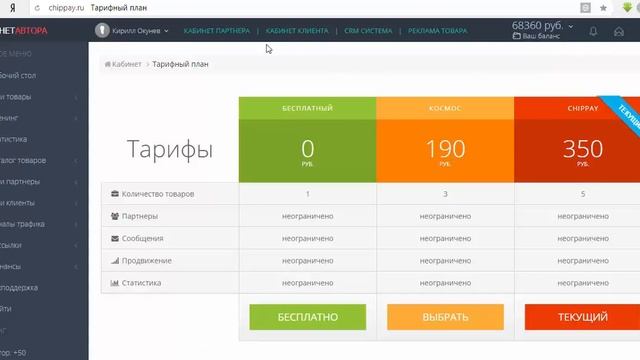The width and height of the screenshot is (640, 360).
Task: Click the browser bookmark star icon
Action: (603, 8)
